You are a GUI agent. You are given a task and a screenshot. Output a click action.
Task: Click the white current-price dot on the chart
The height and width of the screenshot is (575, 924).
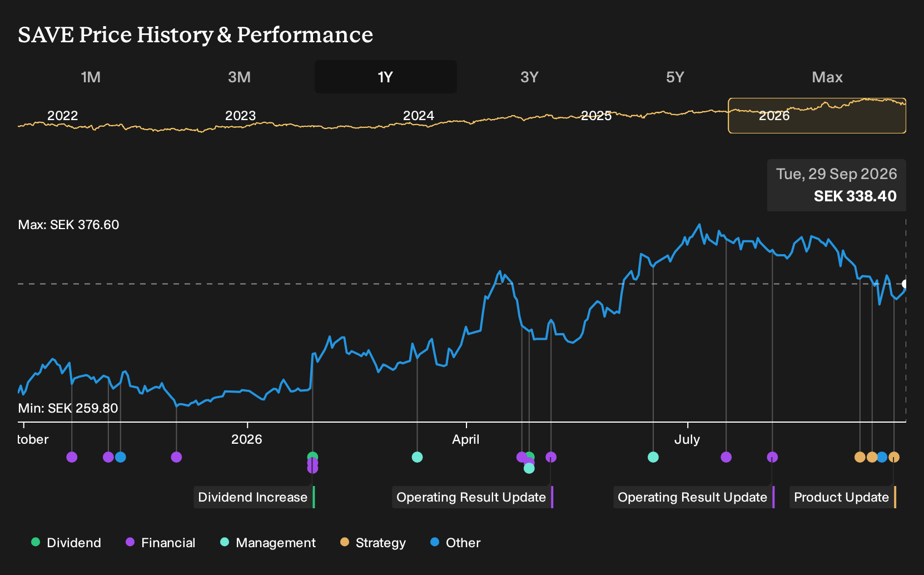(x=905, y=284)
